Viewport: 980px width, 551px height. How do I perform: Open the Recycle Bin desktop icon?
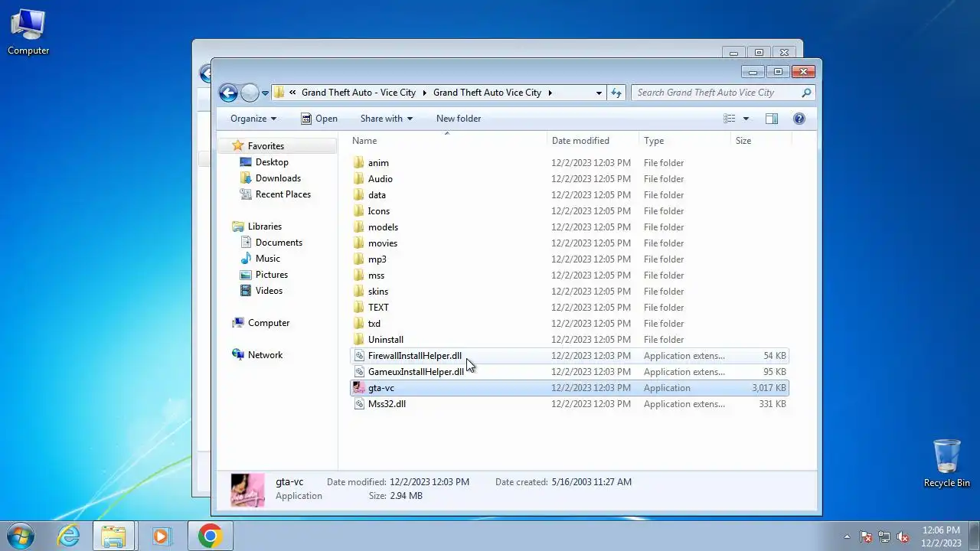pos(947,463)
